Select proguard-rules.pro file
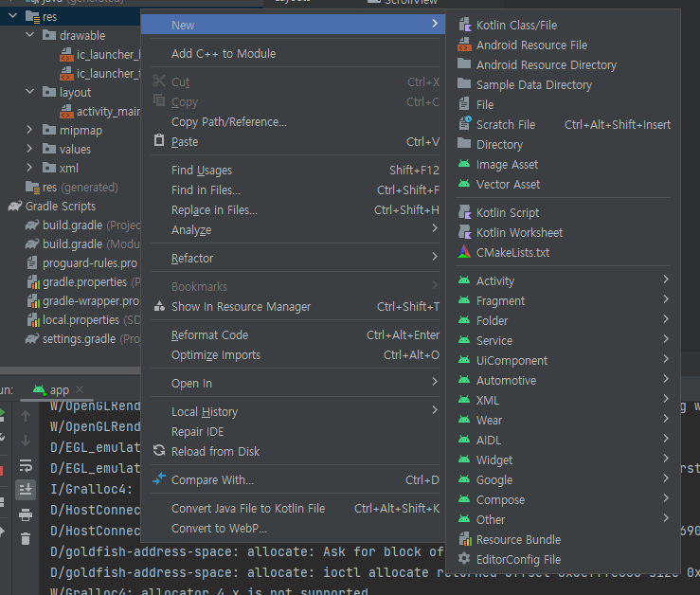 pyautogui.click(x=82, y=263)
